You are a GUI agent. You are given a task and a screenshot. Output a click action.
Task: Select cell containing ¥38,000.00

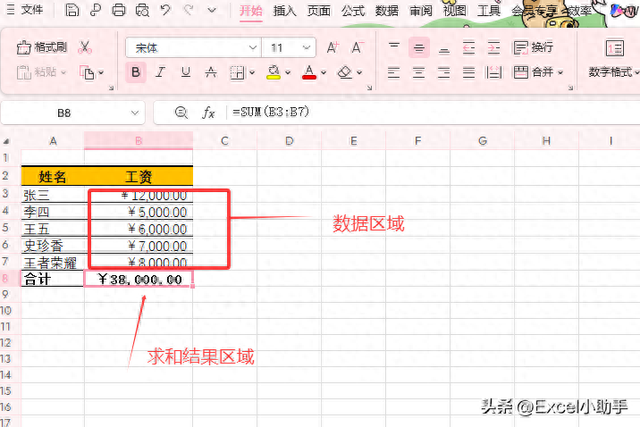pos(138,279)
